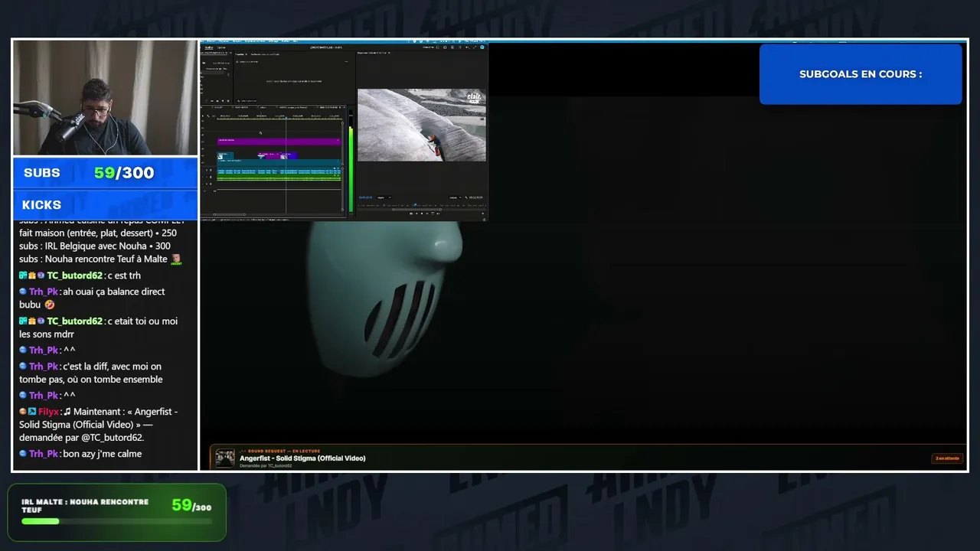
Task: Click song title 'Angerfist - Solid Stigma (Official Video)'
Action: click(x=302, y=458)
